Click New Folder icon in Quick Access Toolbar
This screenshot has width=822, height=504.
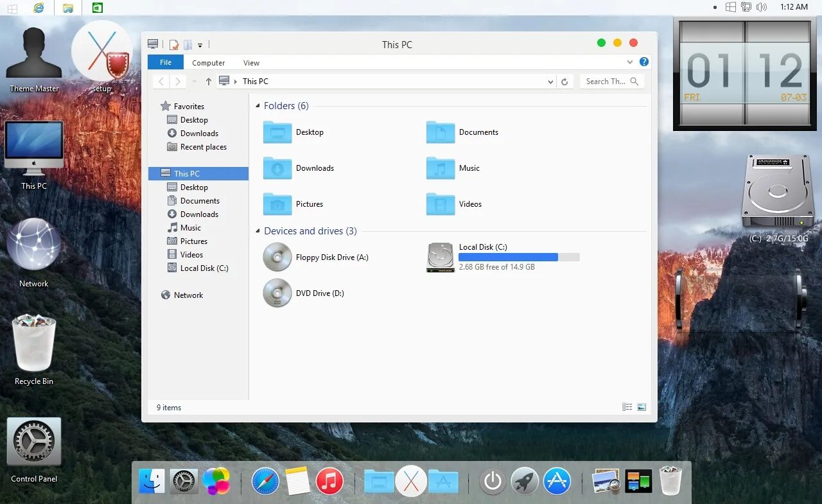point(188,44)
